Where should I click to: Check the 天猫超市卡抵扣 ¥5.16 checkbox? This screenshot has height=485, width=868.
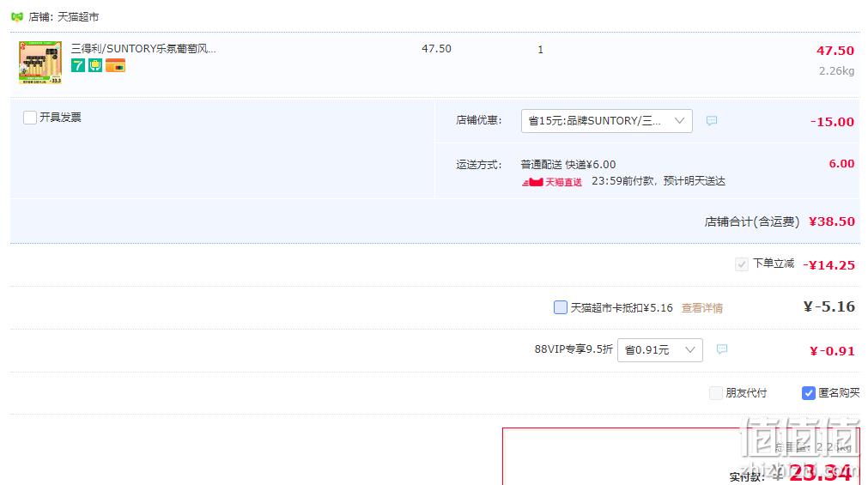click(561, 307)
